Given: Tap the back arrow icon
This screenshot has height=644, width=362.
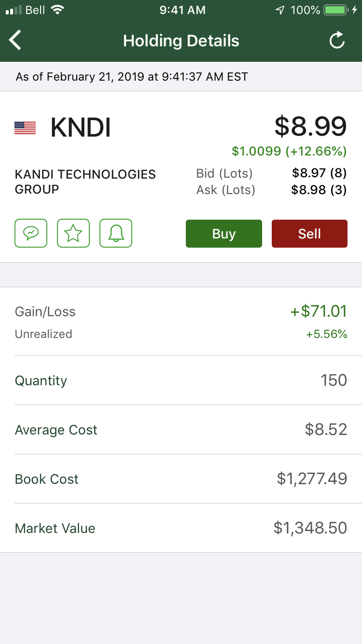Looking at the screenshot, I should pyautogui.click(x=15, y=41).
